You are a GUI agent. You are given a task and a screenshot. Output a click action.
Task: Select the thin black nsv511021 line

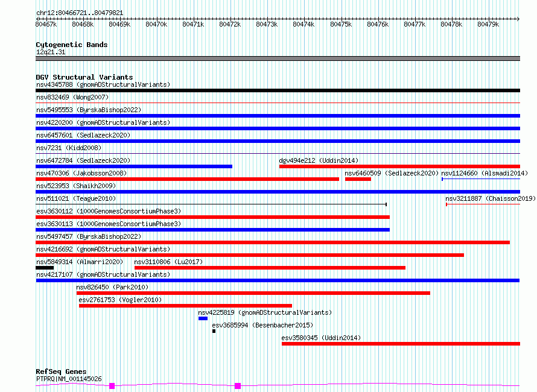pyautogui.click(x=211, y=204)
